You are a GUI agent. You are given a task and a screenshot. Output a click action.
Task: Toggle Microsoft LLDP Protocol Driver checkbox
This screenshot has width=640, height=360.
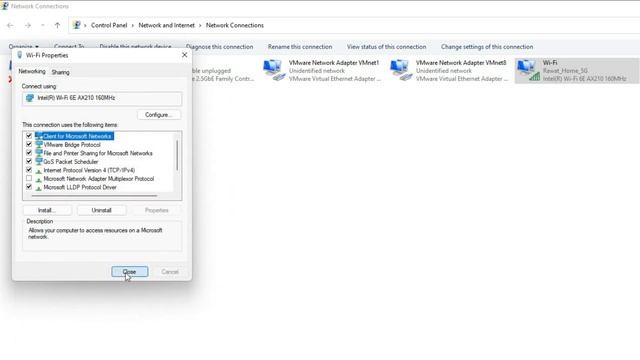click(29, 187)
